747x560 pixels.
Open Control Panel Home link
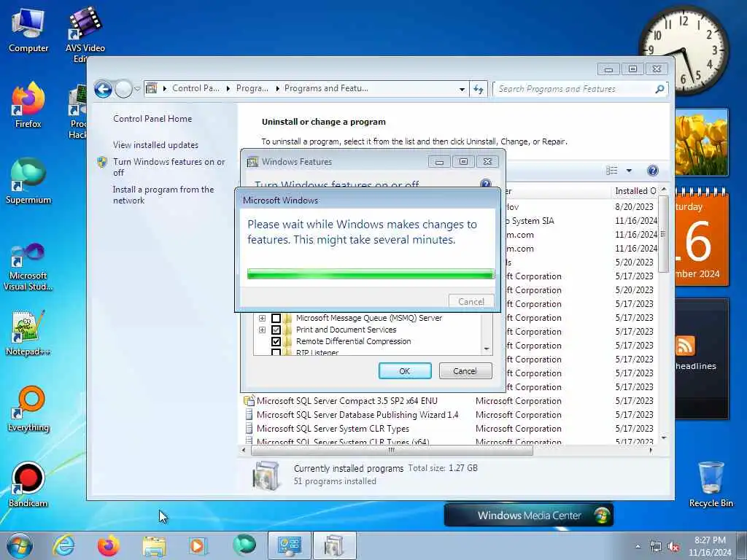coord(152,119)
